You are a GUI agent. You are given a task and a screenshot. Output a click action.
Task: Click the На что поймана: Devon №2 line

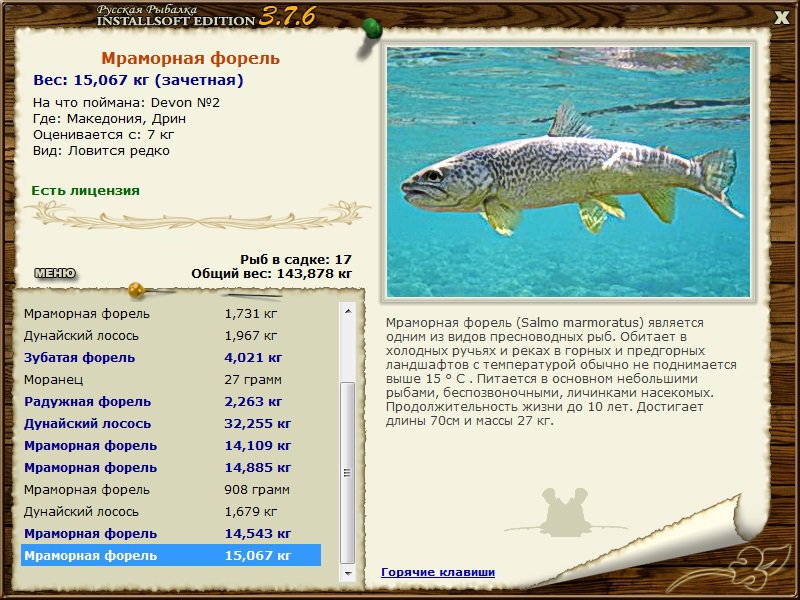click(x=126, y=103)
